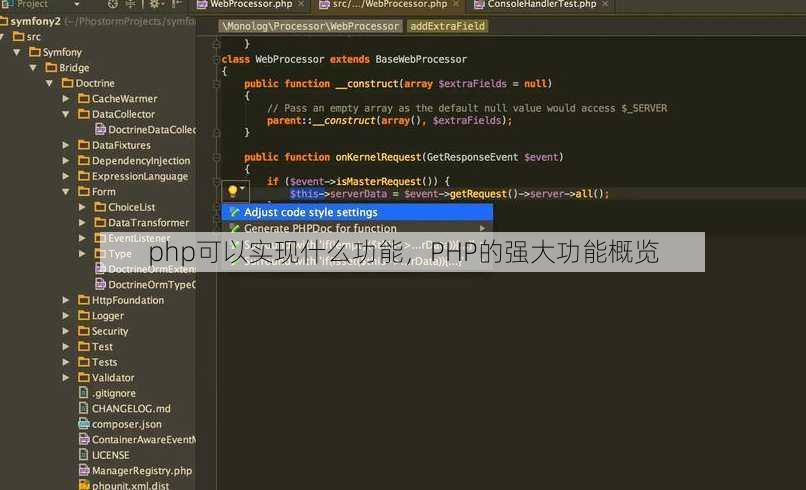
Task: Collapse the Bridge folder node
Action: [x=33, y=67]
